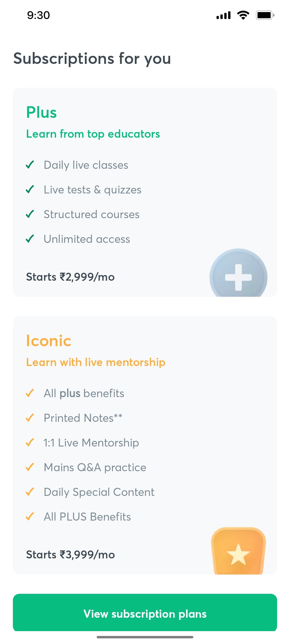Click the checkmark beside Structured courses
This screenshot has width=290, height=644.
click(x=30, y=214)
